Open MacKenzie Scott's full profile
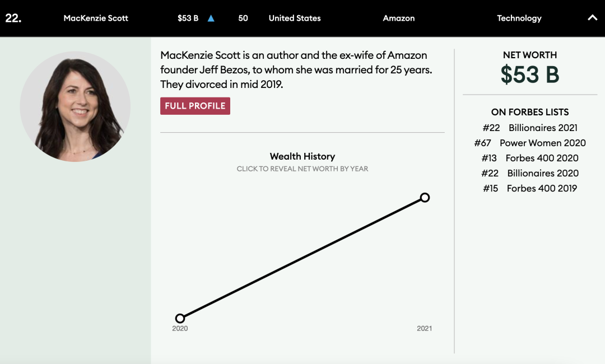Viewport: 605px width, 364px height. pyautogui.click(x=195, y=106)
